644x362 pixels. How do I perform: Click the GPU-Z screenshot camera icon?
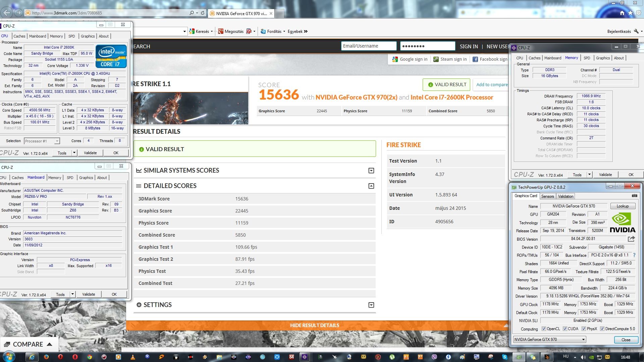coord(634,196)
